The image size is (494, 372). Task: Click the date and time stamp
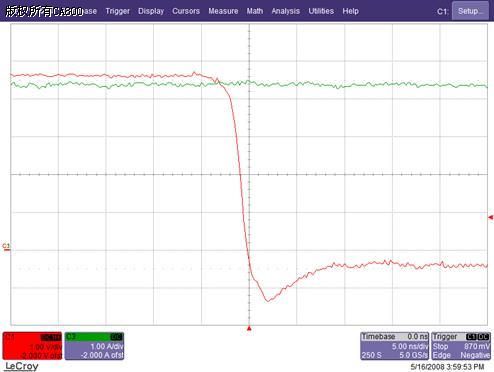[x=447, y=367]
